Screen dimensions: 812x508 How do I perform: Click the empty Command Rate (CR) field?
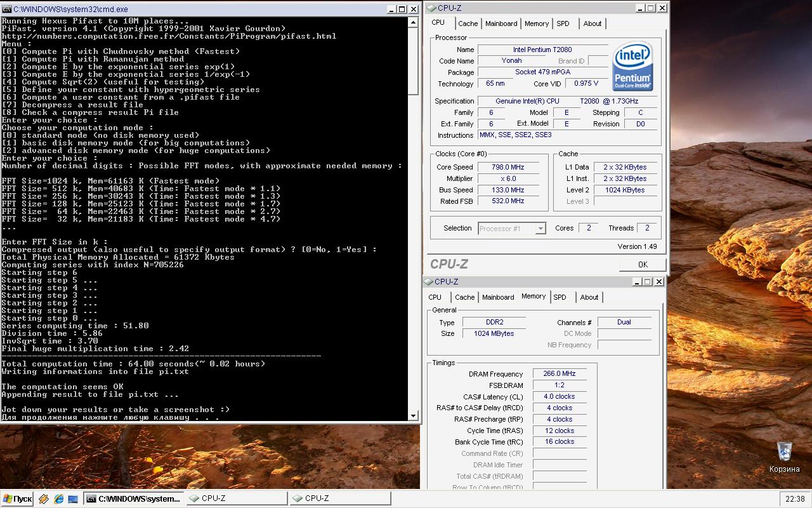pos(560,453)
